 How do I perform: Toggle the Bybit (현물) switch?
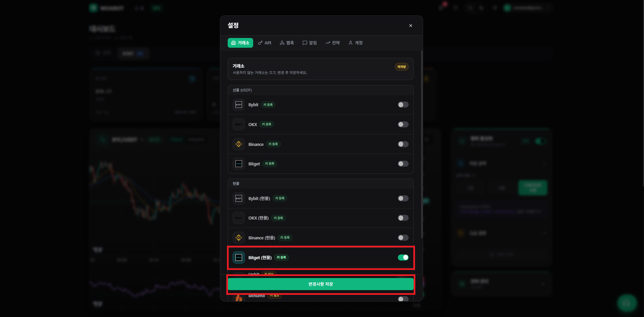[403, 198]
